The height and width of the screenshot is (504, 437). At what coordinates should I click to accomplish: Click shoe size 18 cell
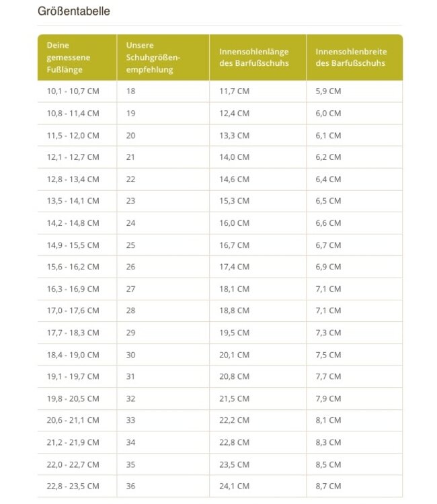coord(130,91)
